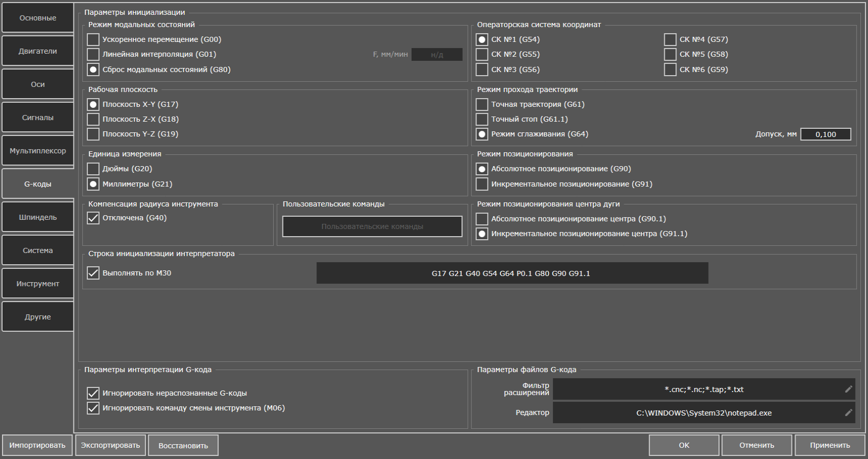Click the Экспортировать button
This screenshot has width=868, height=459.
point(110,445)
